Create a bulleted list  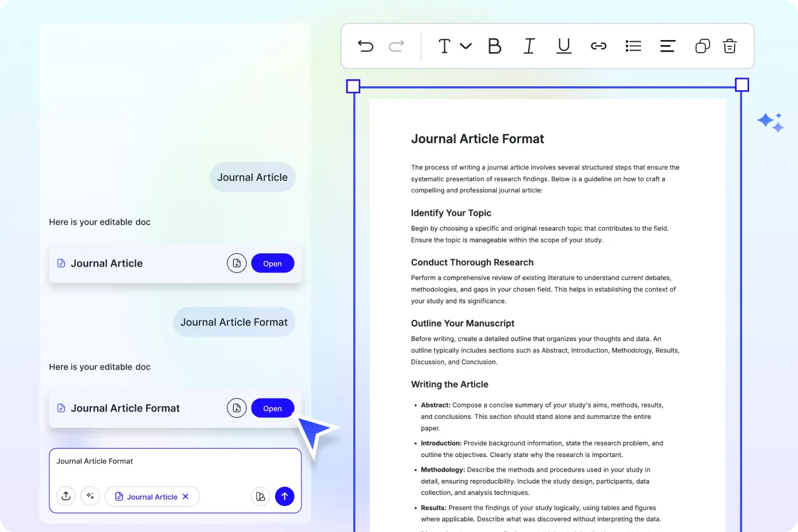[x=633, y=46]
